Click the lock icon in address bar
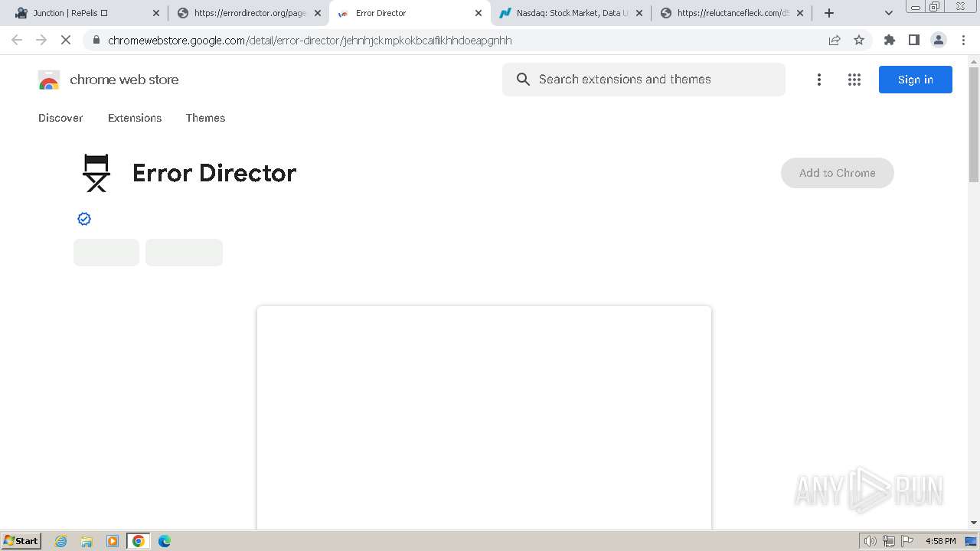Viewport: 980px width, 551px height. point(96,40)
